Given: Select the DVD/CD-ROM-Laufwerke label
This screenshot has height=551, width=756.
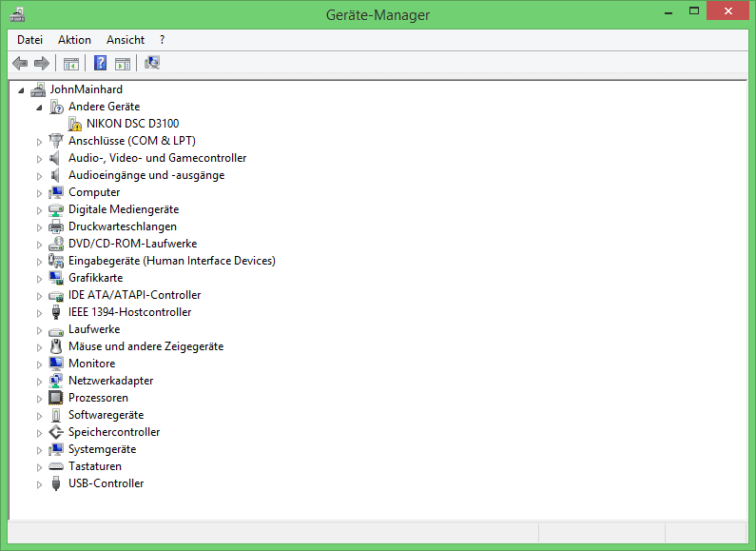Looking at the screenshot, I should [x=132, y=244].
